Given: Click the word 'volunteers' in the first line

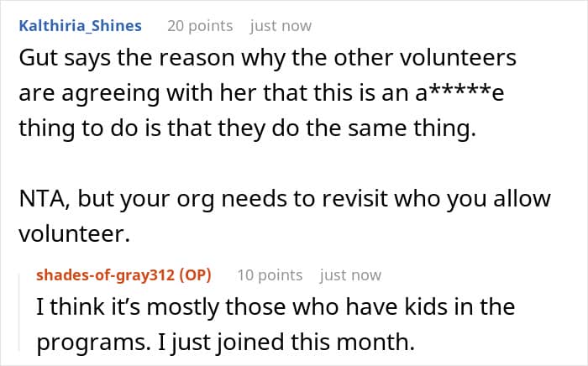Looking at the screenshot, I should [466, 60].
